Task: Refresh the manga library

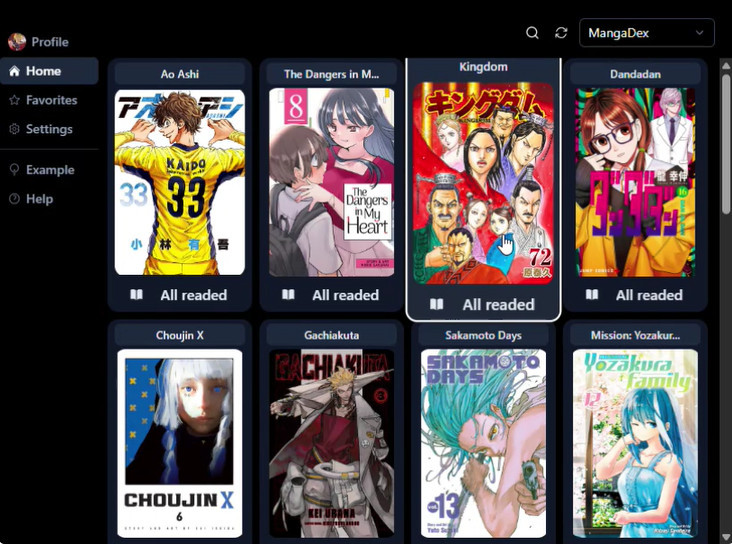Action: [561, 33]
